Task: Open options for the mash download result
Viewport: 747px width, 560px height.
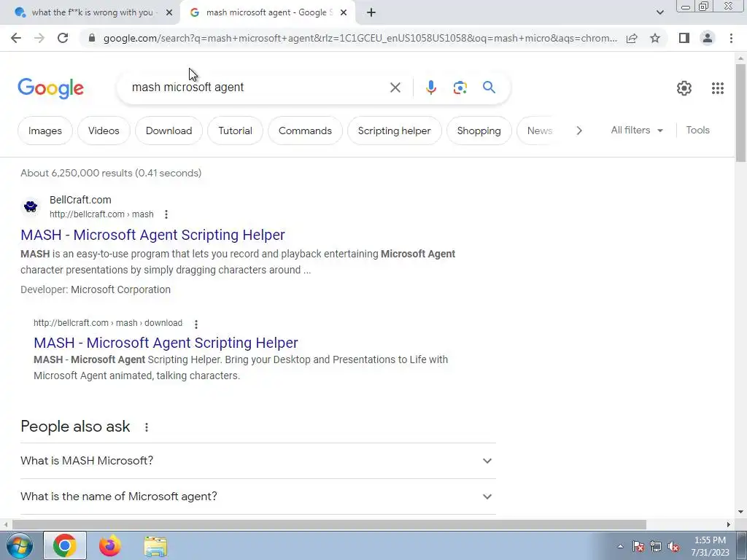Action: pos(196,324)
